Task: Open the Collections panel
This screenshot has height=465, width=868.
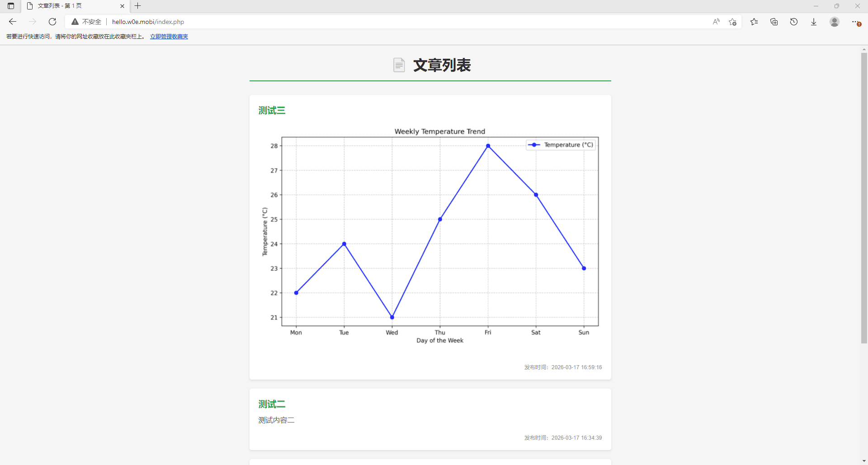Action: pos(774,21)
